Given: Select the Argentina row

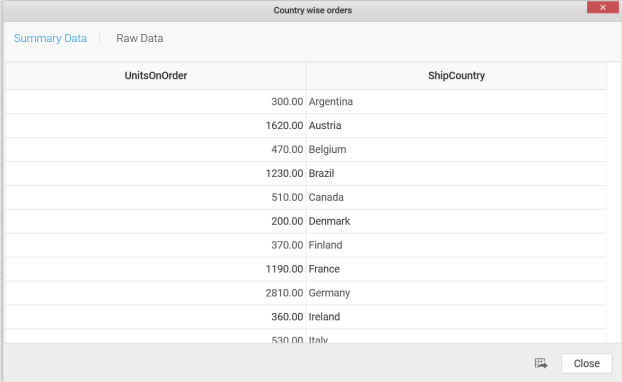Looking at the screenshot, I should pos(306,102).
